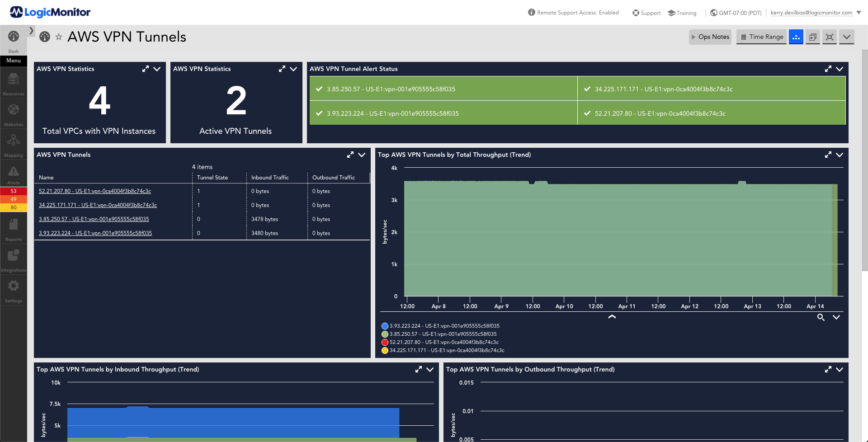Image resolution: width=868 pixels, height=442 pixels.
Task: Expand Ops Notes
Action: [710, 37]
